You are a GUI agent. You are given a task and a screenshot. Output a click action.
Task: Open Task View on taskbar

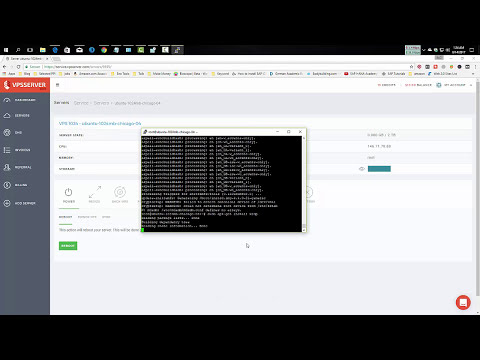point(30,50)
